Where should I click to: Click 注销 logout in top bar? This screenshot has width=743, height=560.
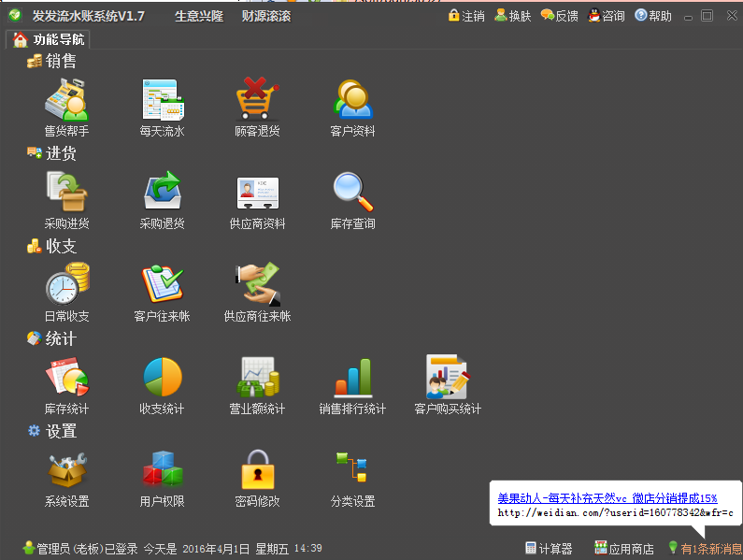[x=466, y=16]
